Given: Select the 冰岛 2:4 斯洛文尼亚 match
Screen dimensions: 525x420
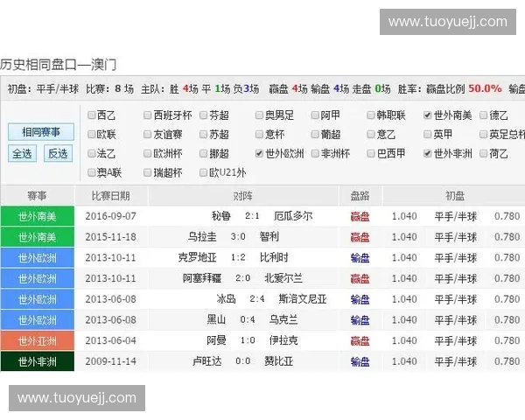Looking at the screenshot, I should (x=271, y=299).
